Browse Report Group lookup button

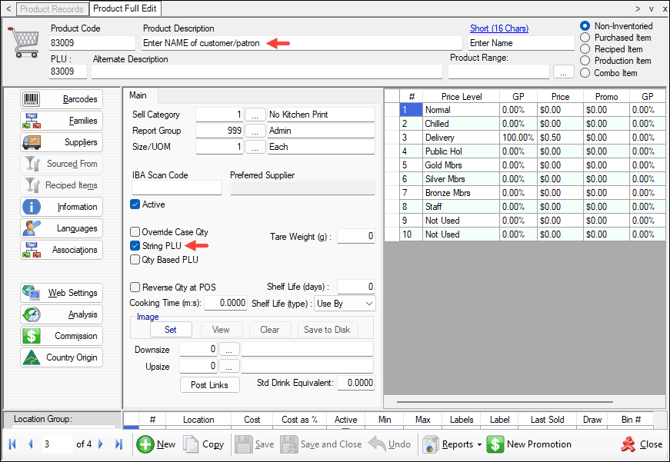[x=255, y=131]
